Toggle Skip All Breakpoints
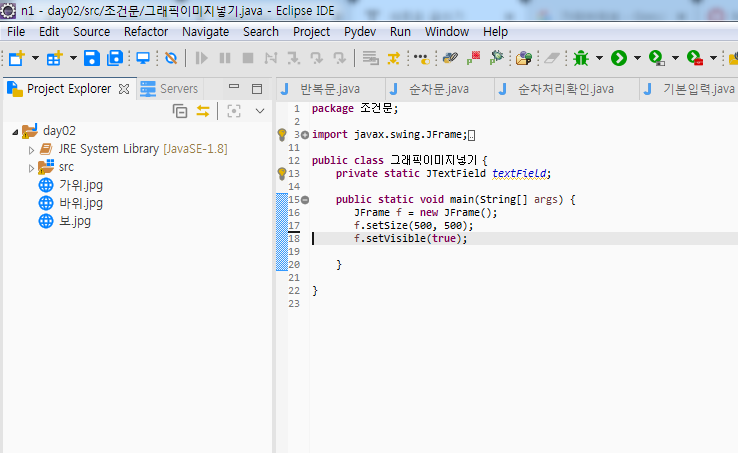Image resolution: width=738 pixels, height=453 pixels. pyautogui.click(x=171, y=58)
